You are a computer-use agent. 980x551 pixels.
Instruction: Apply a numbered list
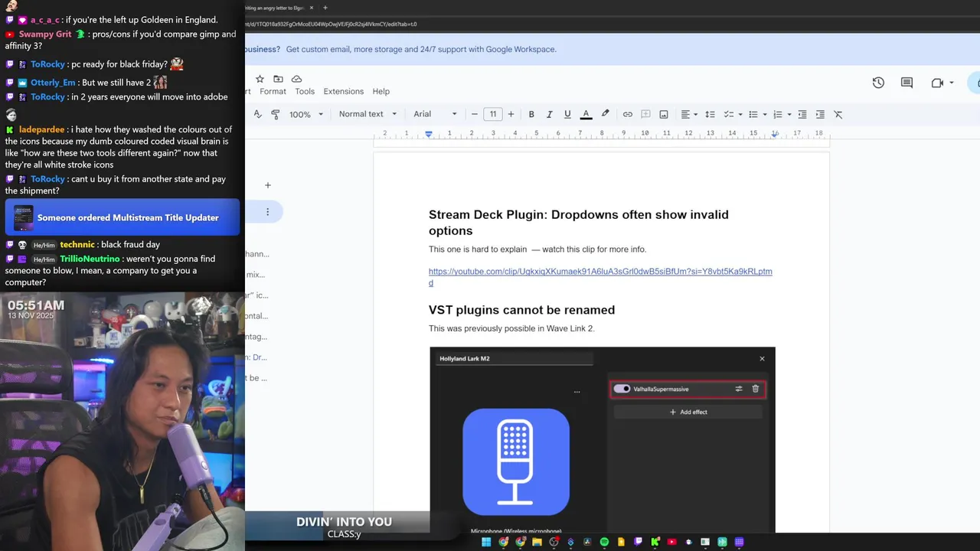(x=778, y=114)
